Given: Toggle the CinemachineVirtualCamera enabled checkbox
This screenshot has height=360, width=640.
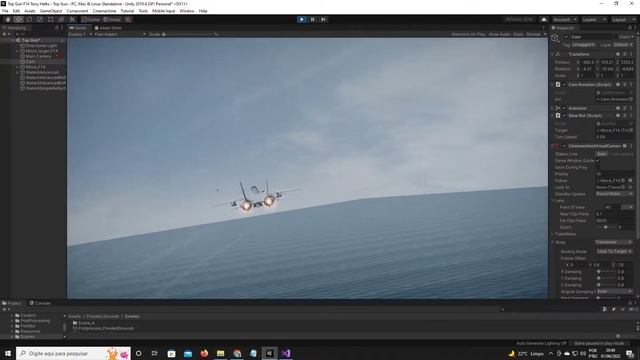Looking at the screenshot, I should pyautogui.click(x=565, y=146).
